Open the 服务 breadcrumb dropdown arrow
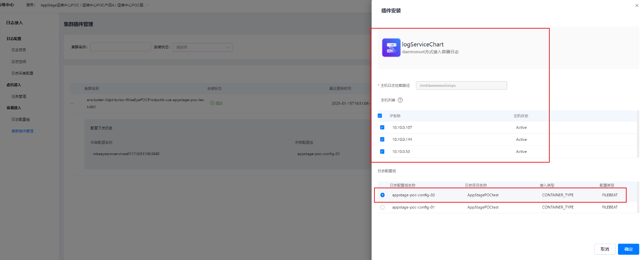The height and width of the screenshot is (260, 644). coord(147,5)
